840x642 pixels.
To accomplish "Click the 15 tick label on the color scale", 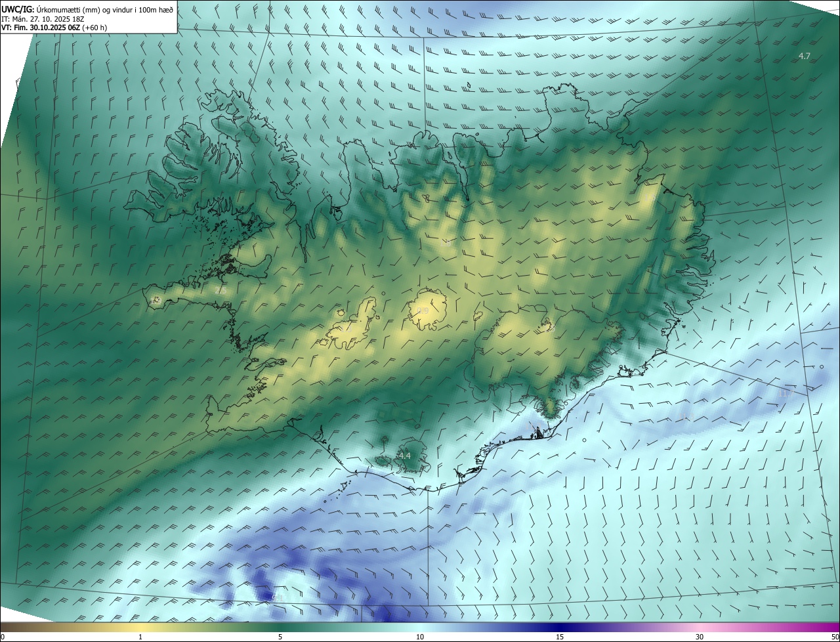I will coord(560,637).
